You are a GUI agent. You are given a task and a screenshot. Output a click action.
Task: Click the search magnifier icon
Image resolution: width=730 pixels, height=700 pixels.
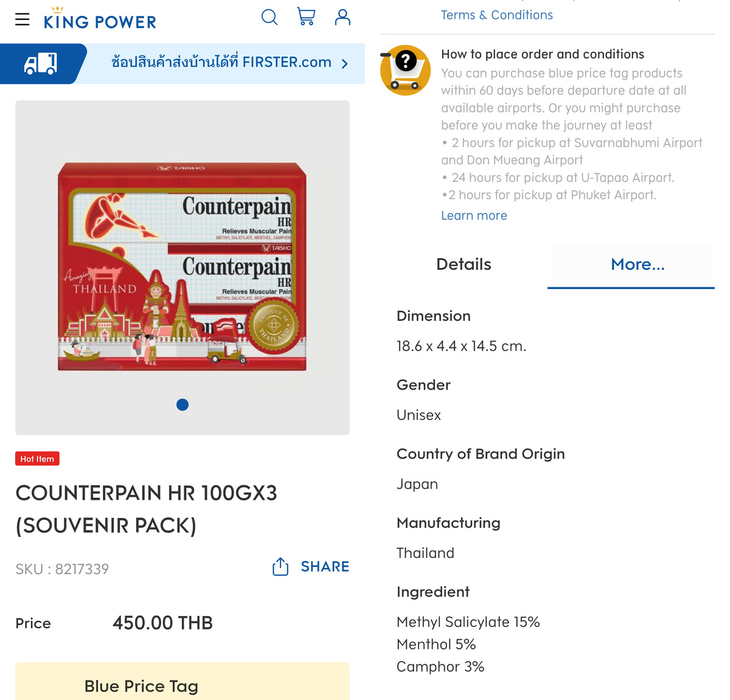click(269, 17)
